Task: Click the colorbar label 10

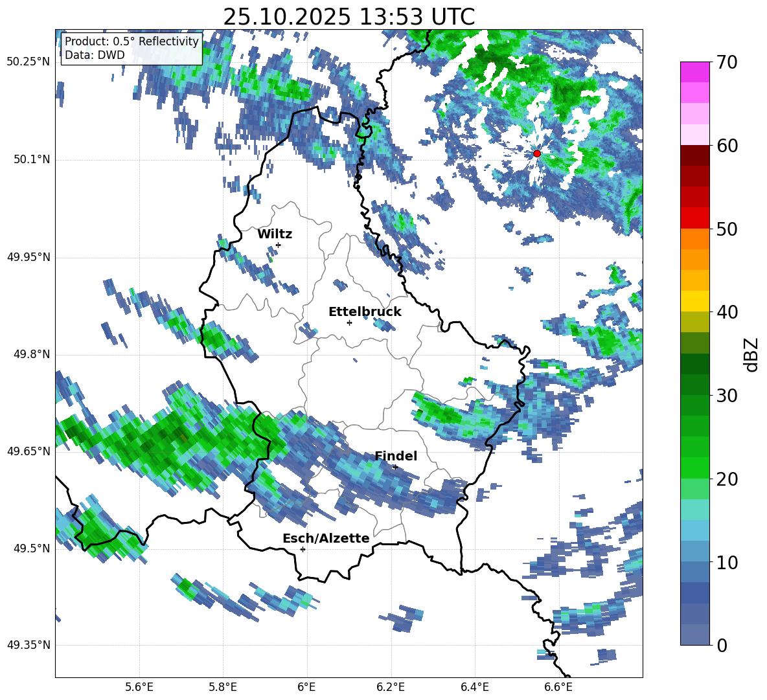Action: pyautogui.click(x=727, y=562)
